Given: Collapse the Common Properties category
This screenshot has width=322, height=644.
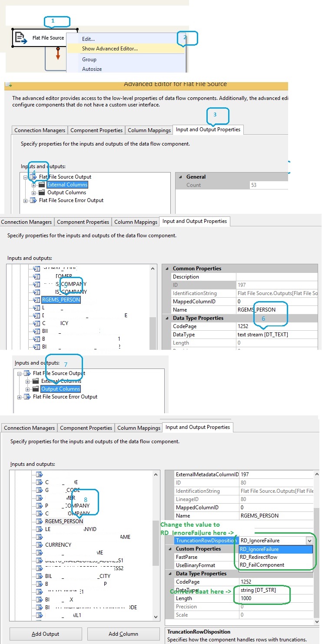Looking at the screenshot, I should (x=166, y=269).
